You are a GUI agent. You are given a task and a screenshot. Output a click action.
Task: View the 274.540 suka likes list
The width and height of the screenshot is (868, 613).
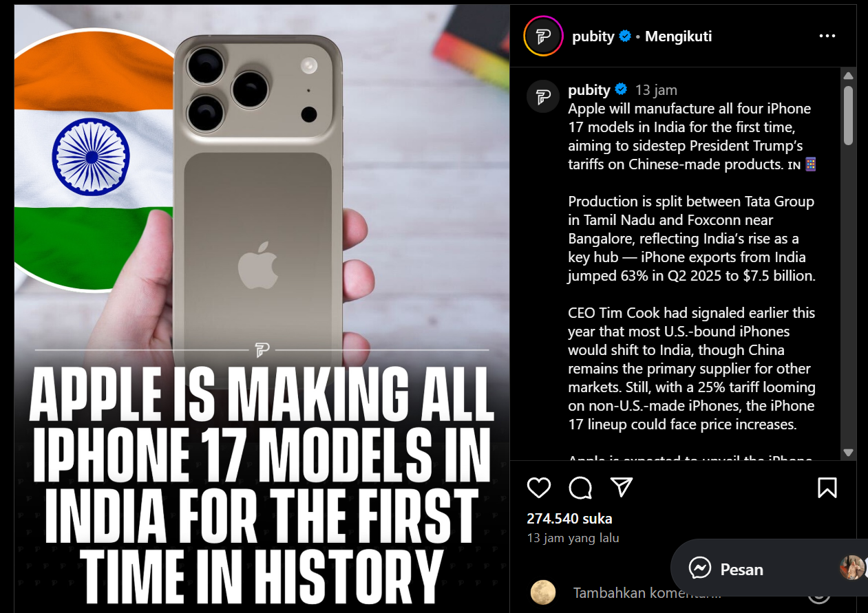tap(569, 519)
